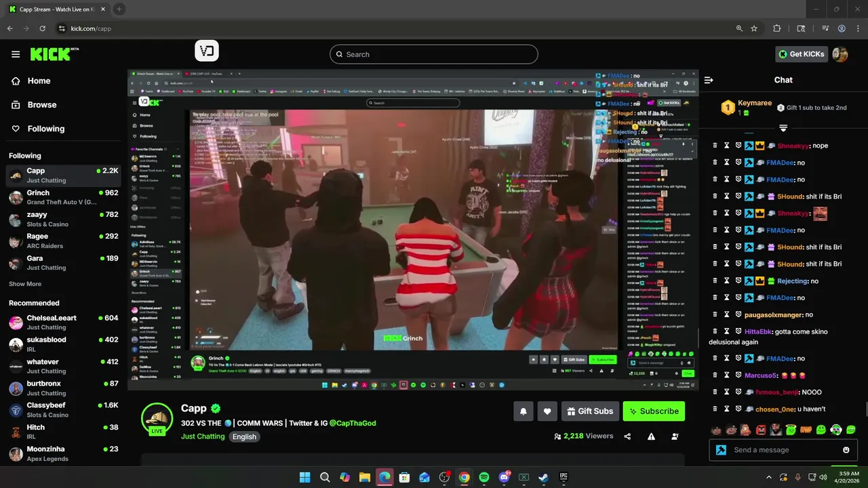Collapse the chat panel with arrow icon
This screenshot has width=868, height=488.
click(x=709, y=80)
